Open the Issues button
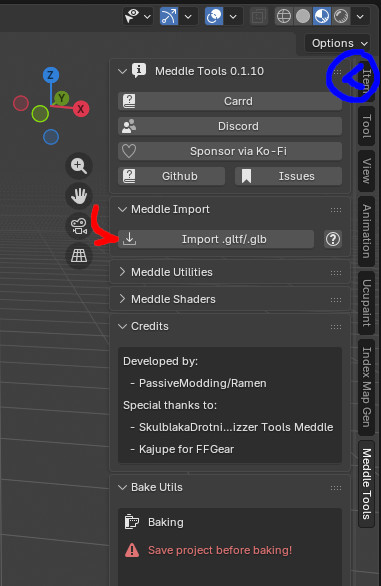This screenshot has width=381, height=586. pos(288,176)
